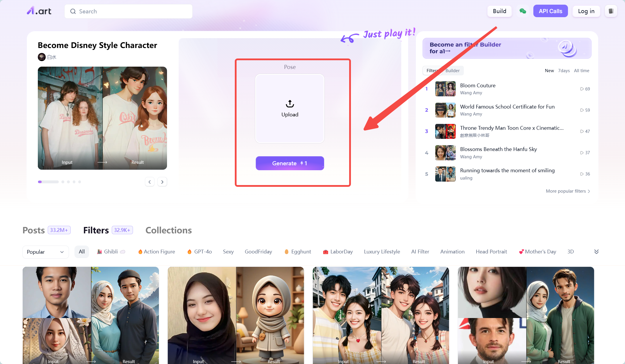
Task: Click the theme toggle icon top right
Action: point(611,11)
